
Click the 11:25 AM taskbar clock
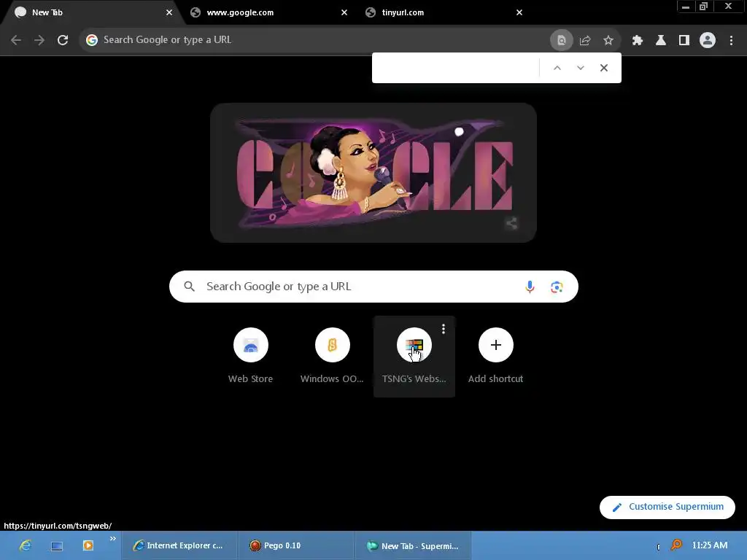click(710, 545)
